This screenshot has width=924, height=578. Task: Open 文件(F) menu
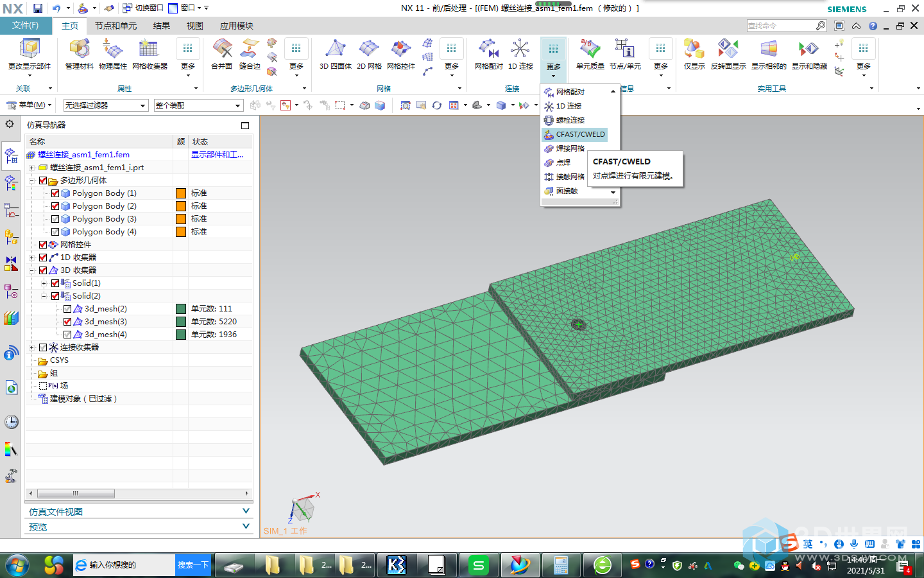(26, 26)
